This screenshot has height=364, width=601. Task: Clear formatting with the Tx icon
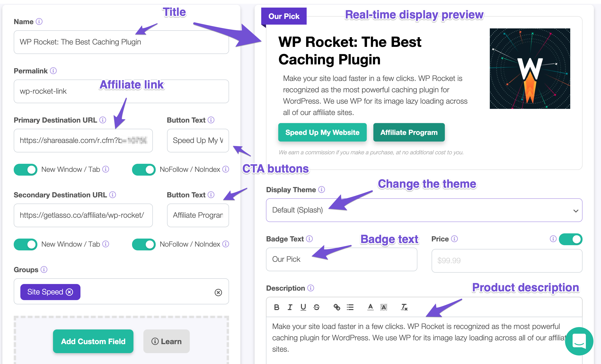coord(404,307)
